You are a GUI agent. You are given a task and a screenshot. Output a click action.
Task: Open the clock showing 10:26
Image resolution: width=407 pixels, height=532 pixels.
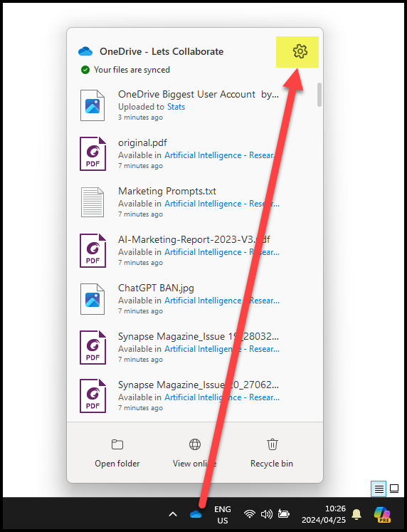click(324, 514)
